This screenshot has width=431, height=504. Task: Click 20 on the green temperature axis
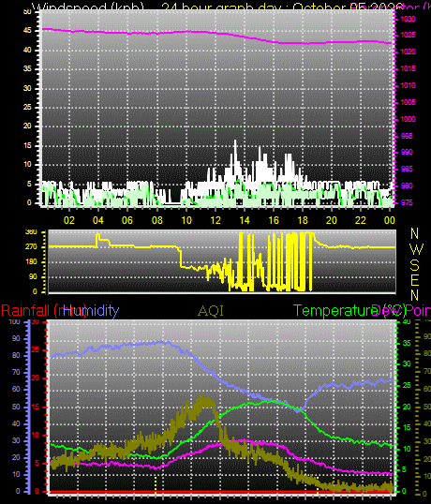tap(407, 407)
